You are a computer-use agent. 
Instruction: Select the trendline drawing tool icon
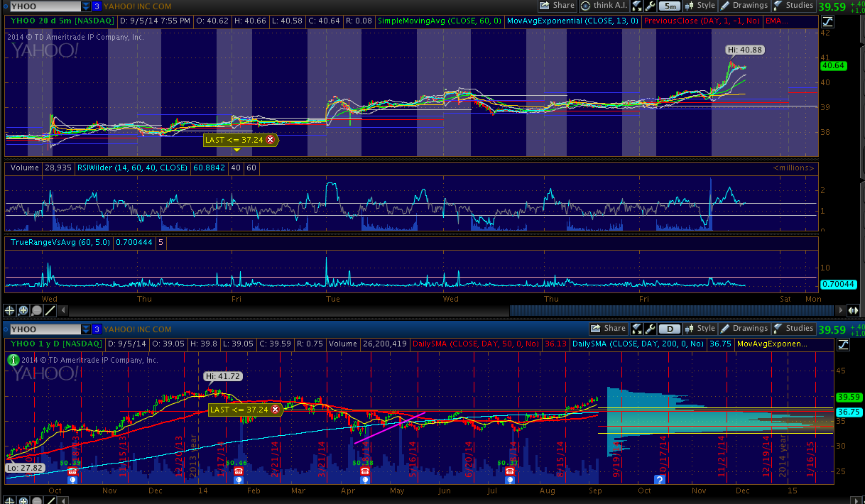50,310
